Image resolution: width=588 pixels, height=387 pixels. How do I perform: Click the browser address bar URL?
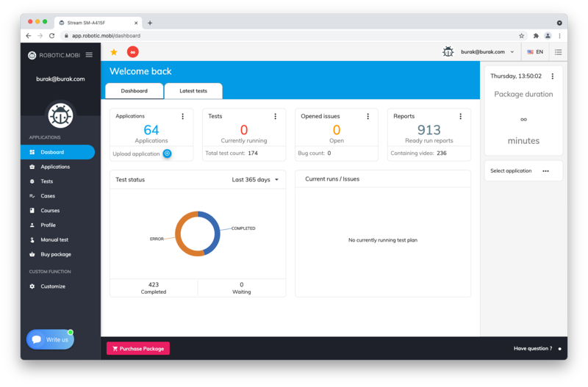coord(106,35)
